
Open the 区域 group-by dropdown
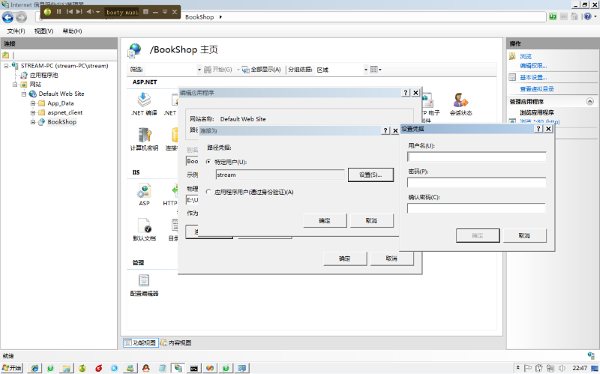tap(366, 70)
